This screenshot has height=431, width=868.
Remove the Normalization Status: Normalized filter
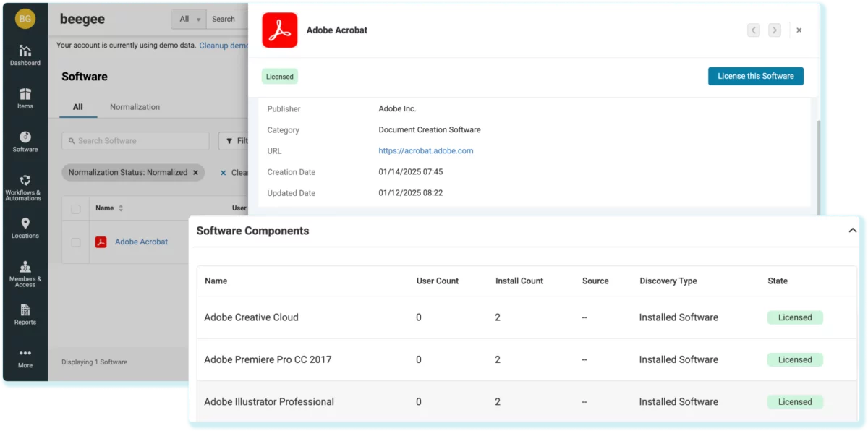[195, 173]
